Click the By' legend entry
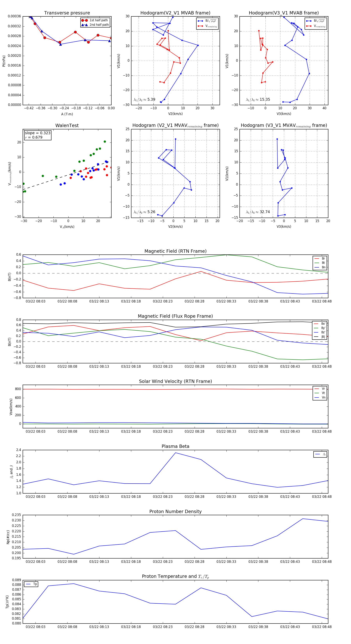The image size is (351, 644). click(x=320, y=328)
